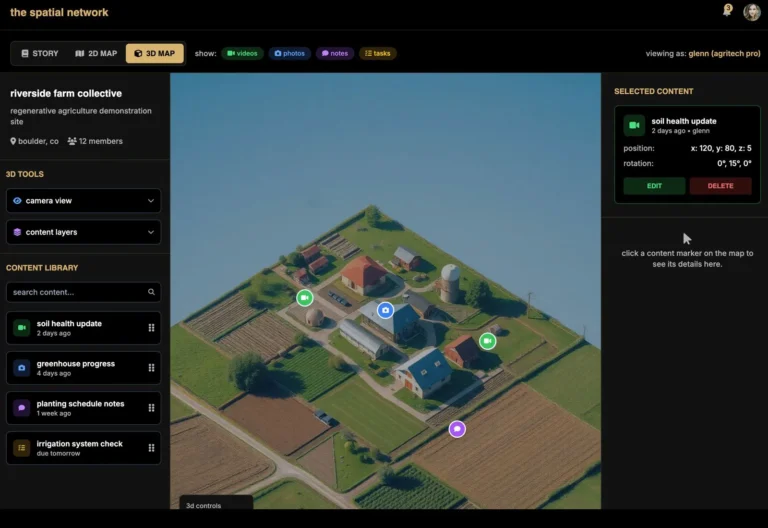Expand the camera view dropdown

[83, 201]
